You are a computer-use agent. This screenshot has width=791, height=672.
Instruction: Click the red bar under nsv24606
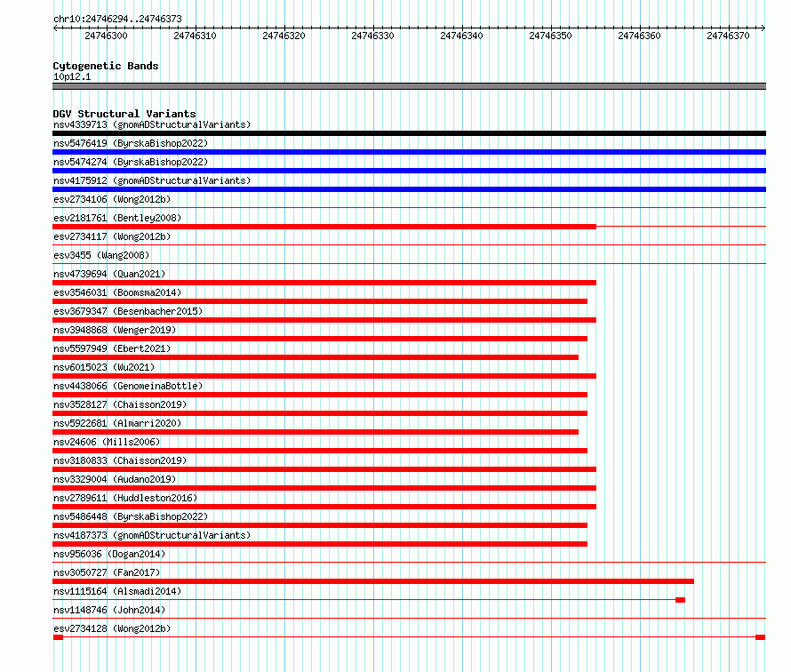coord(320,451)
